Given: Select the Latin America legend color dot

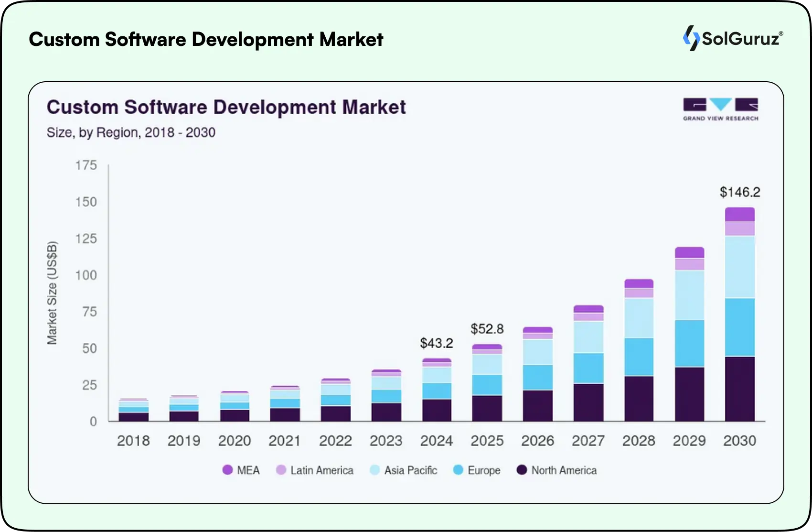Looking at the screenshot, I should 282,470.
